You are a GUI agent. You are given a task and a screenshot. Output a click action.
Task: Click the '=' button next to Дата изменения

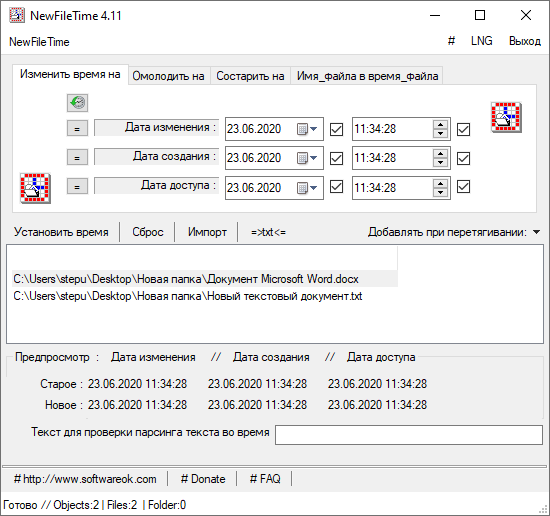(x=77, y=129)
